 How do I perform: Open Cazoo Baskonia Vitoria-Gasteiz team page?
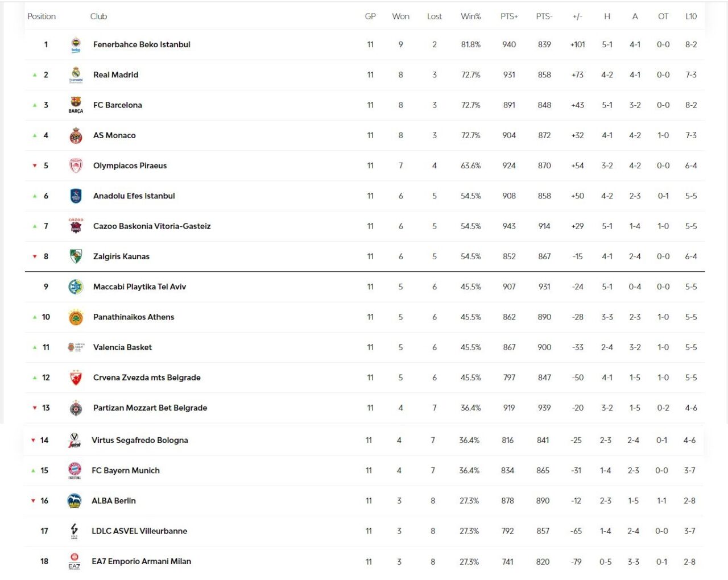152,226
